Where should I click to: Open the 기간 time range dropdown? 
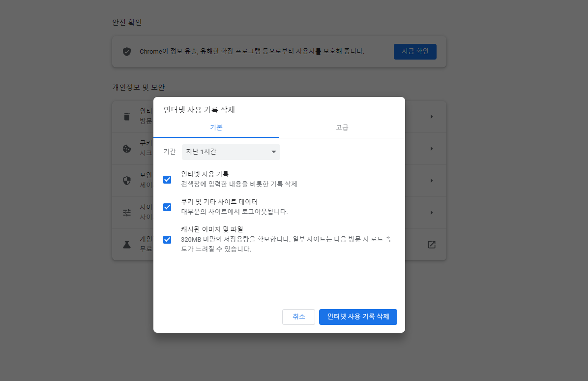pyautogui.click(x=231, y=152)
